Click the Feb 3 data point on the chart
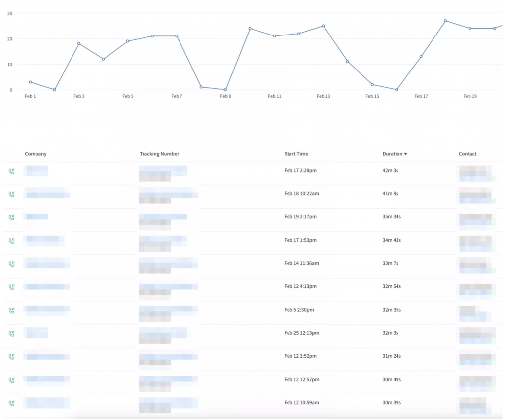The height and width of the screenshot is (420, 505). pos(79,43)
